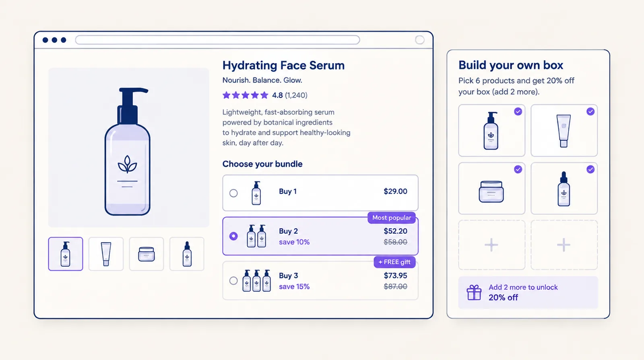Click the single bottle icon in Buy 1
Viewport: 644px width, 360px height.
[256, 193]
